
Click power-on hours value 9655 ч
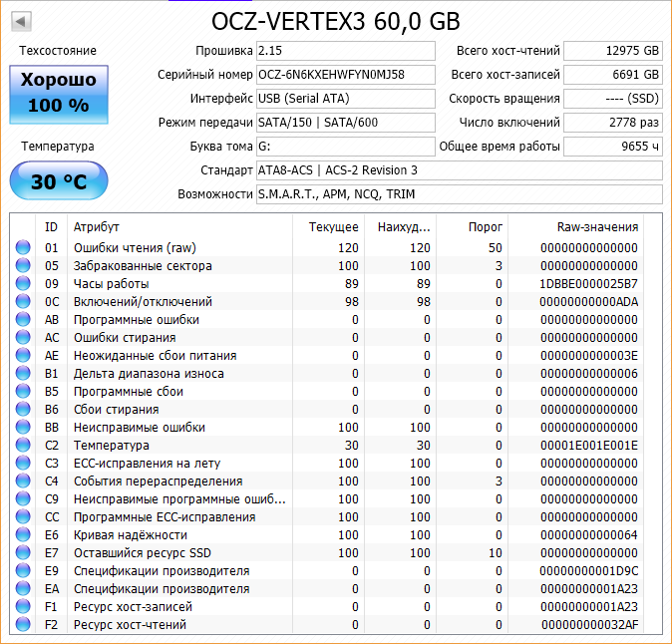pyautogui.click(x=613, y=147)
